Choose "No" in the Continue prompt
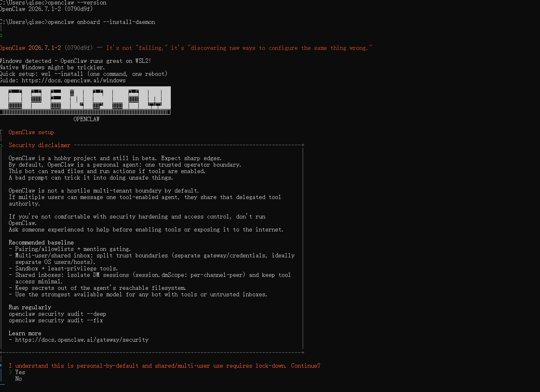 (x=18, y=379)
